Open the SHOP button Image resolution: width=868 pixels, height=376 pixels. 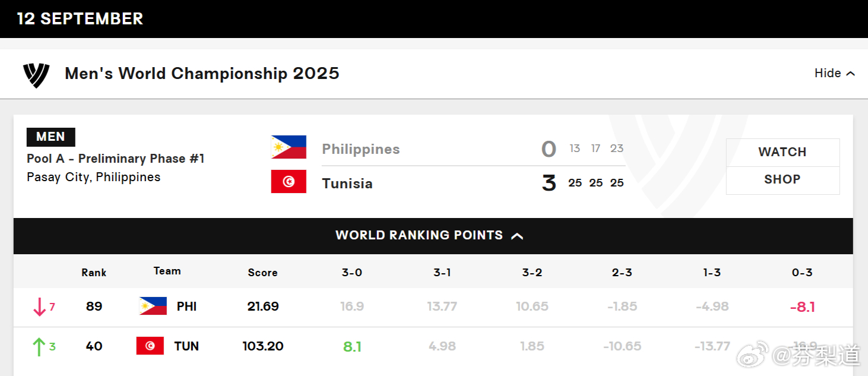click(x=783, y=180)
